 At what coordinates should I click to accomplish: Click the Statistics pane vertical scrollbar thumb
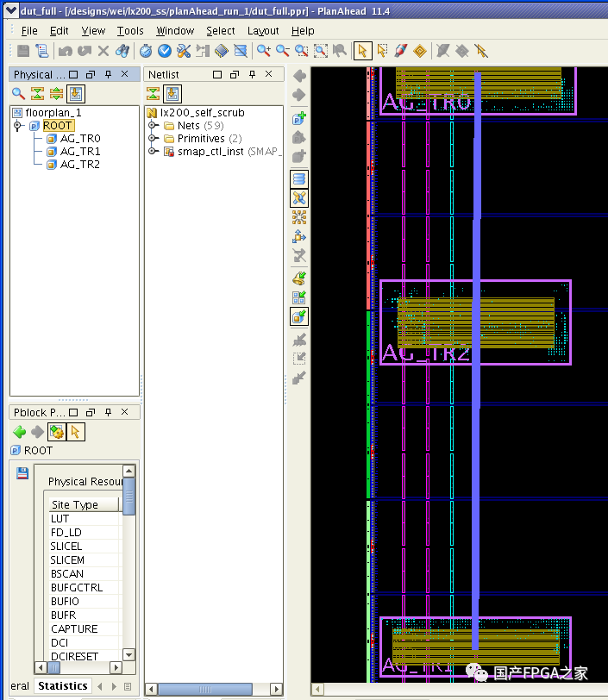pos(128,497)
